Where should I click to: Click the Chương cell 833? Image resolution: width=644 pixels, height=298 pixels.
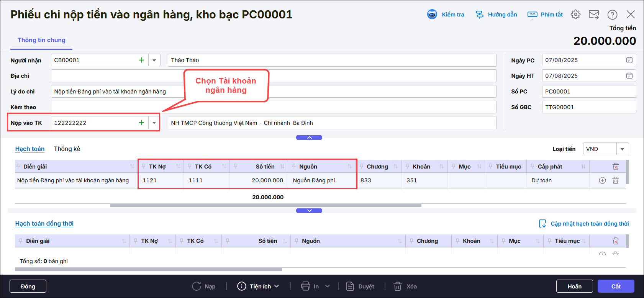(379, 180)
